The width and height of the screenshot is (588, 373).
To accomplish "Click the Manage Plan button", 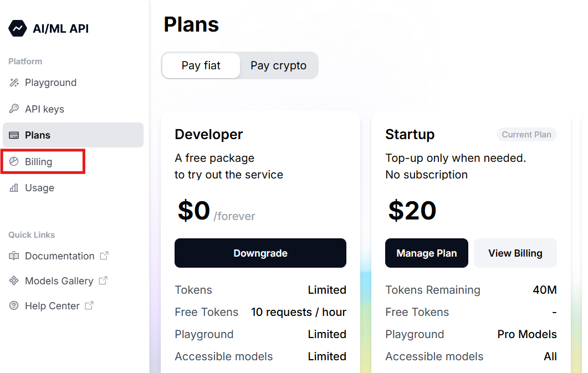I will pyautogui.click(x=427, y=253).
